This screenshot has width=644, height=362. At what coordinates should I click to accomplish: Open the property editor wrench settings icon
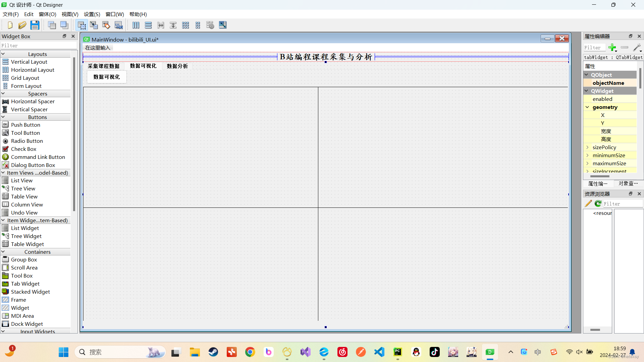click(637, 48)
